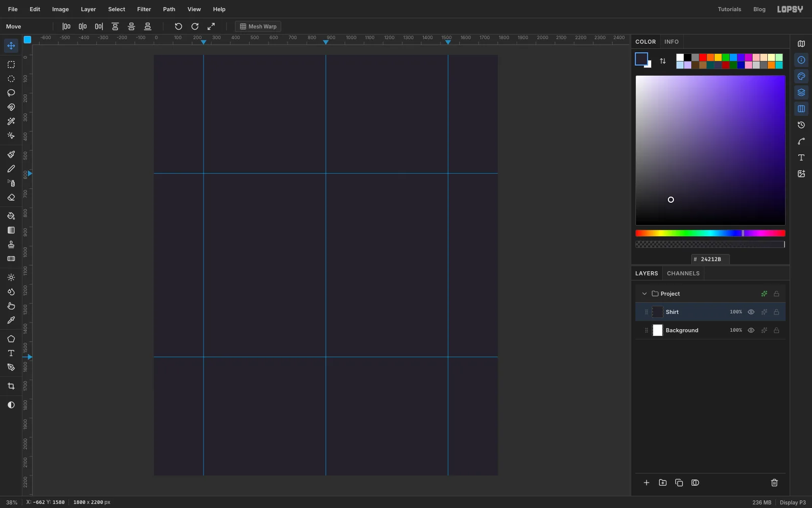Pick the Brush tool
This screenshot has width=812, height=508.
point(11,154)
